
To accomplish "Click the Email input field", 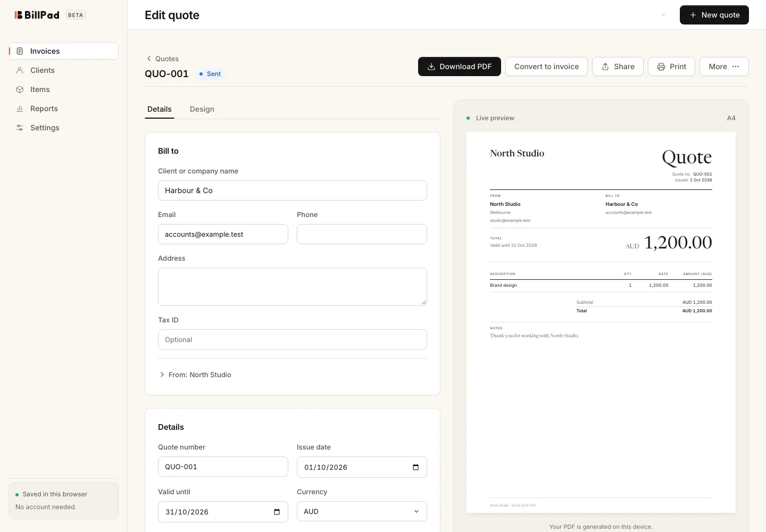I will pos(223,234).
